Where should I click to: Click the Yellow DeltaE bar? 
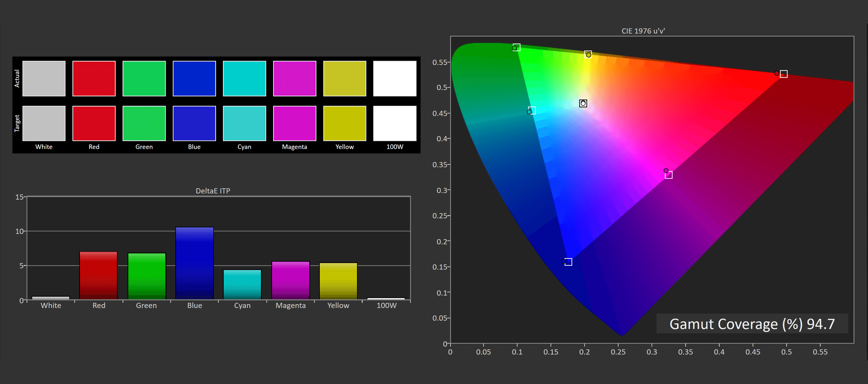click(x=338, y=281)
